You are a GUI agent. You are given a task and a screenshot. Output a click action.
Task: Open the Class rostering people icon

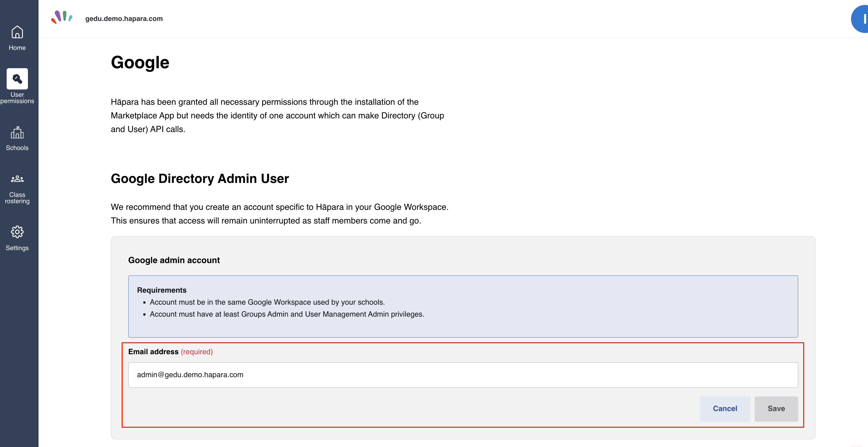(17, 179)
